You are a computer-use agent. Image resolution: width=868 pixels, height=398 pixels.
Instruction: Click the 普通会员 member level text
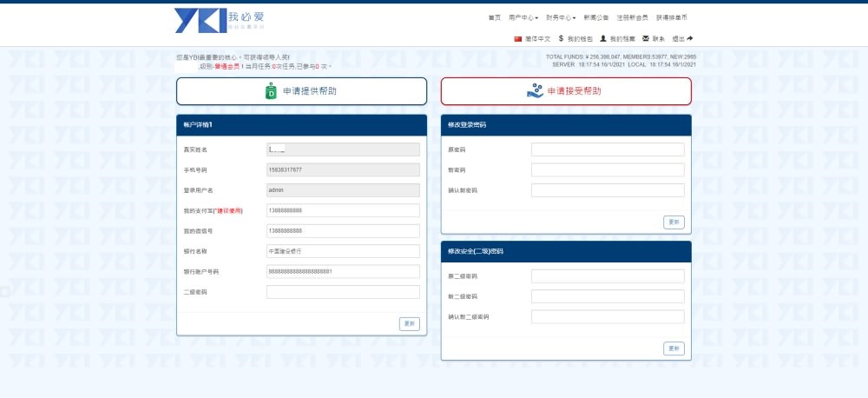pos(227,67)
